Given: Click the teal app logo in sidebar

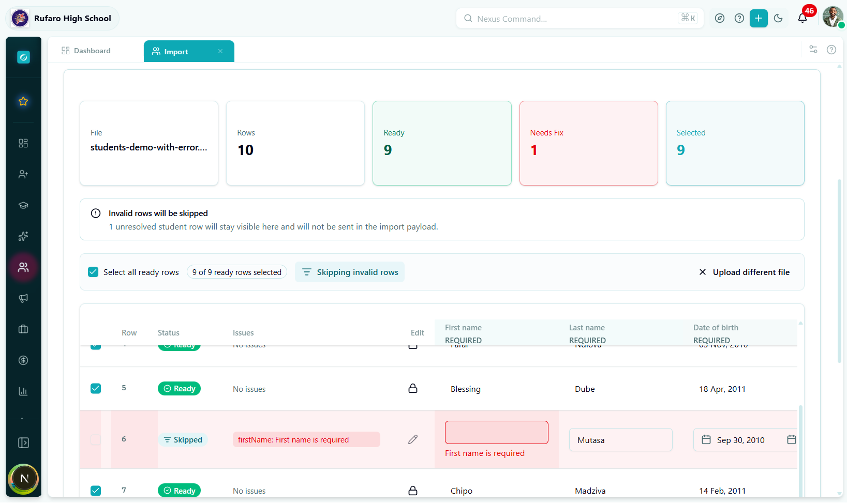Looking at the screenshot, I should point(23,57).
